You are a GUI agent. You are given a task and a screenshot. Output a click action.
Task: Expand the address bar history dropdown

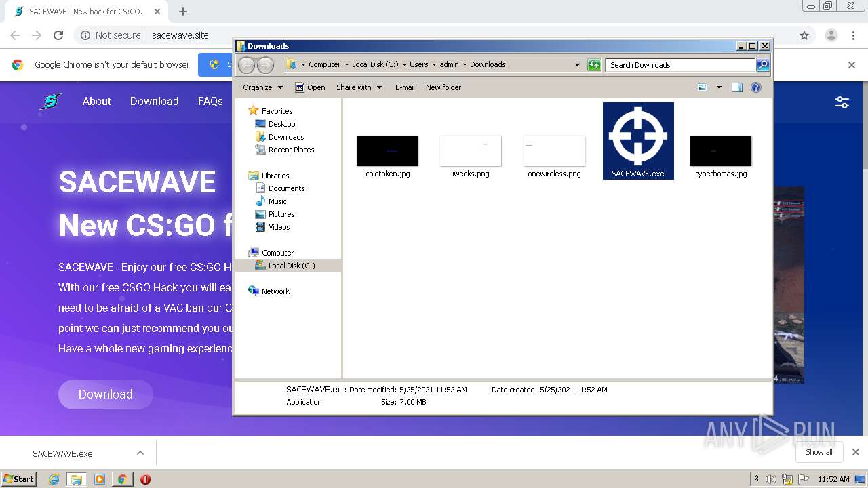tap(577, 65)
